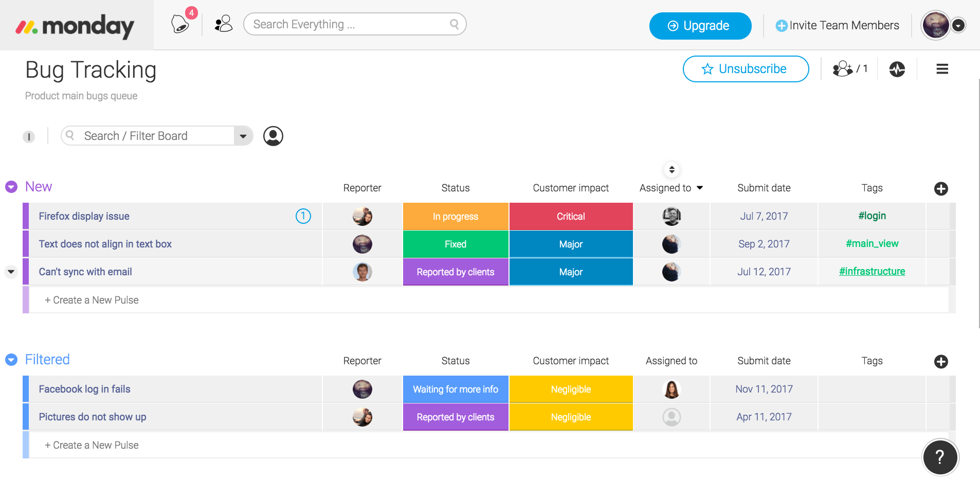Change the Fixed status cell
Viewport: 980px width, 478px height.
[x=456, y=244]
